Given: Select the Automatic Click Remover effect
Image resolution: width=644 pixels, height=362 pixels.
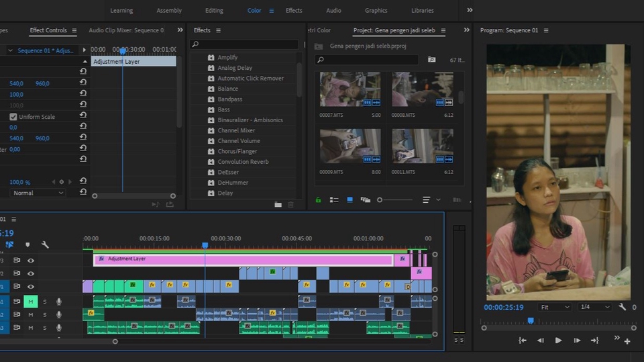Looking at the screenshot, I should click(250, 78).
